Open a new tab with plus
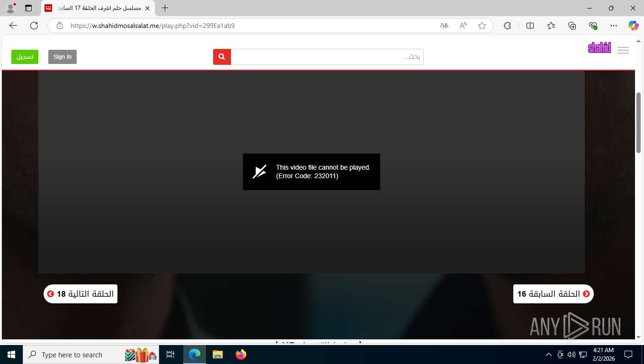The image size is (644, 364). tap(165, 8)
